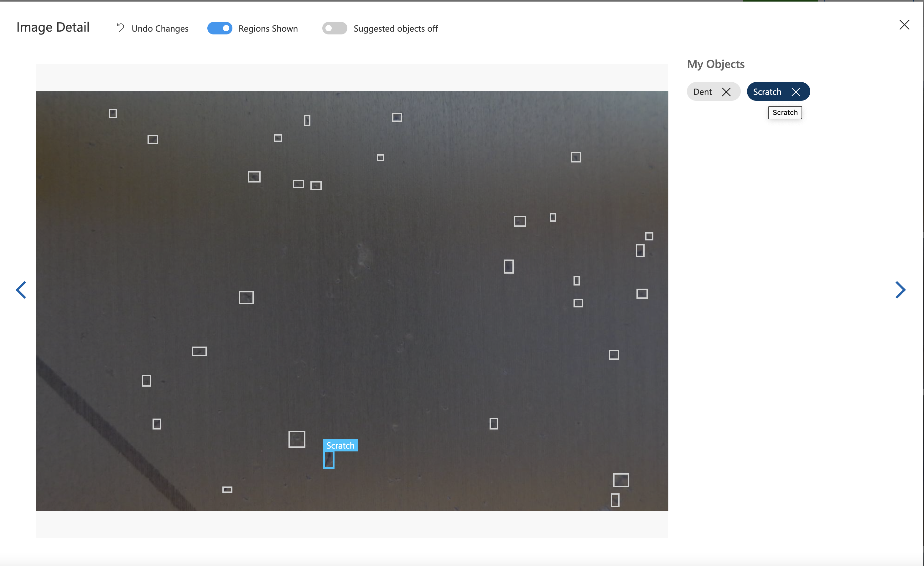Remove the Scratch tag with its X
The image size is (924, 566).
796,92
